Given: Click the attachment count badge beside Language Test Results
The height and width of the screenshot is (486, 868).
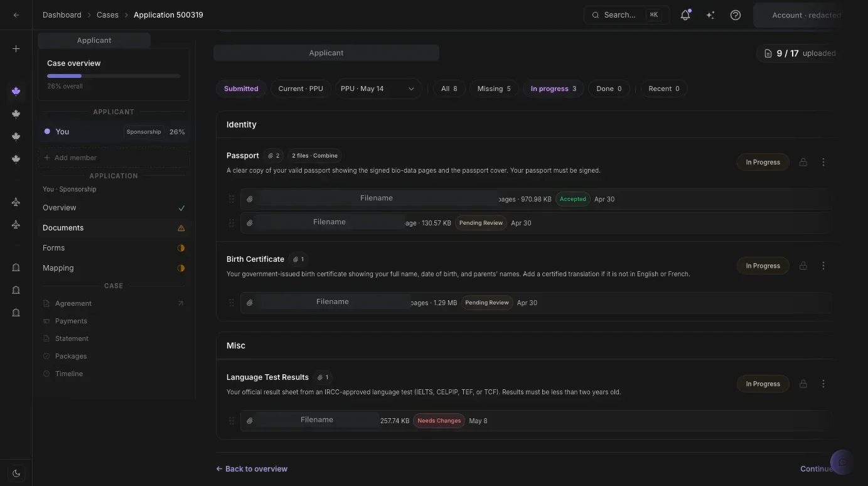Looking at the screenshot, I should (x=323, y=377).
